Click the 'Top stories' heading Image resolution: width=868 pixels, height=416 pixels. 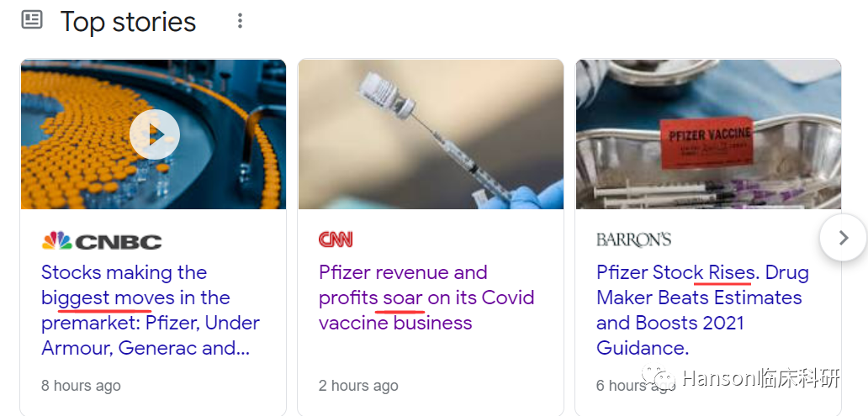pos(128,22)
